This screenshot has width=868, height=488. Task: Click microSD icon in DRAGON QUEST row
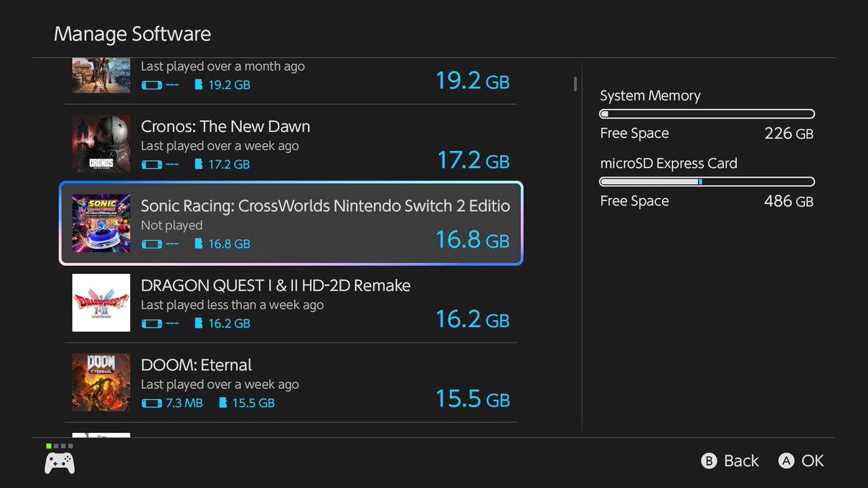pyautogui.click(x=199, y=323)
